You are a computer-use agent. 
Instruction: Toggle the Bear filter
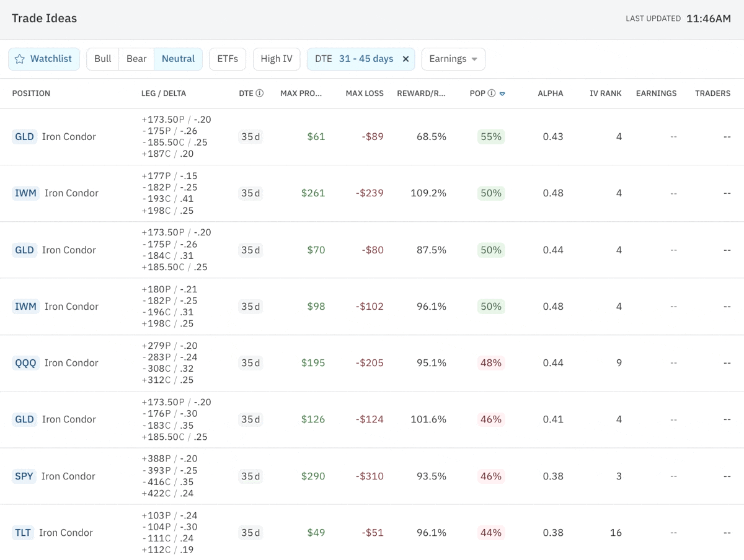[136, 59]
